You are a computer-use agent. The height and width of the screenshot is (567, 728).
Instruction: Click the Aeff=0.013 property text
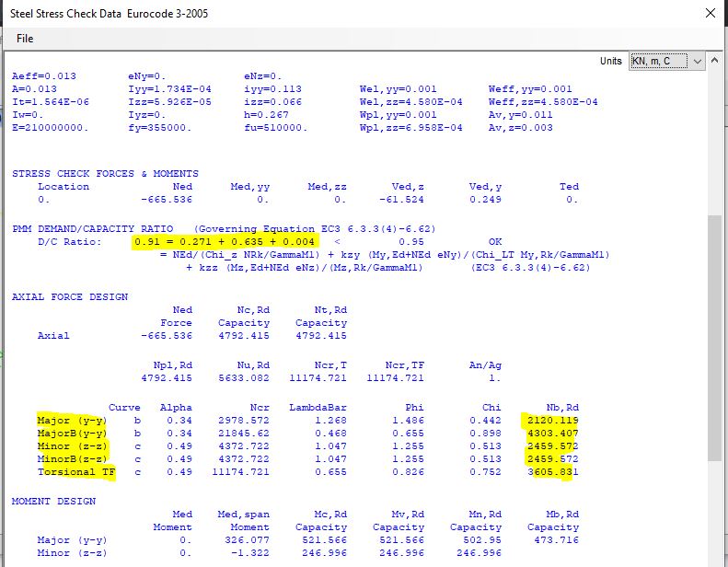[x=43, y=76]
